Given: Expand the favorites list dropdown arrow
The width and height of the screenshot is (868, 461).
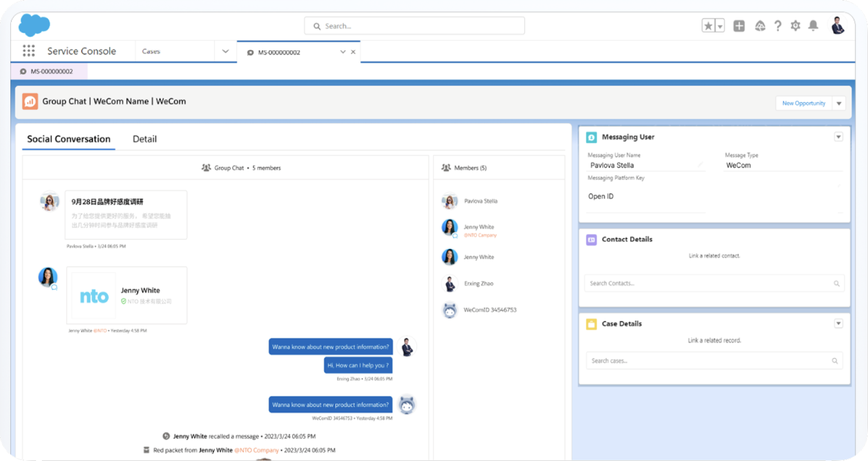Looking at the screenshot, I should point(720,26).
